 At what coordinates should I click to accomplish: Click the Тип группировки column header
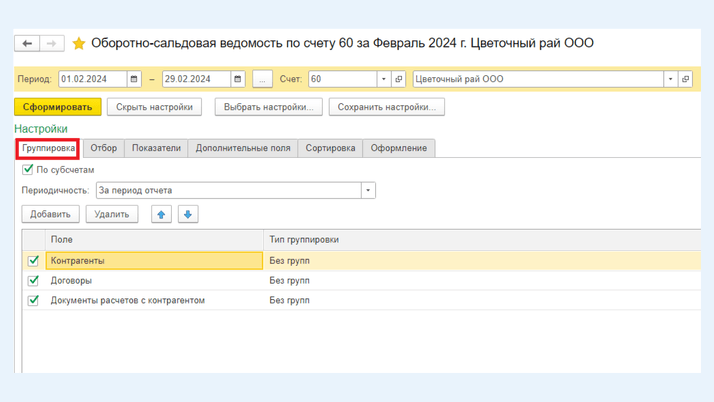click(482, 239)
